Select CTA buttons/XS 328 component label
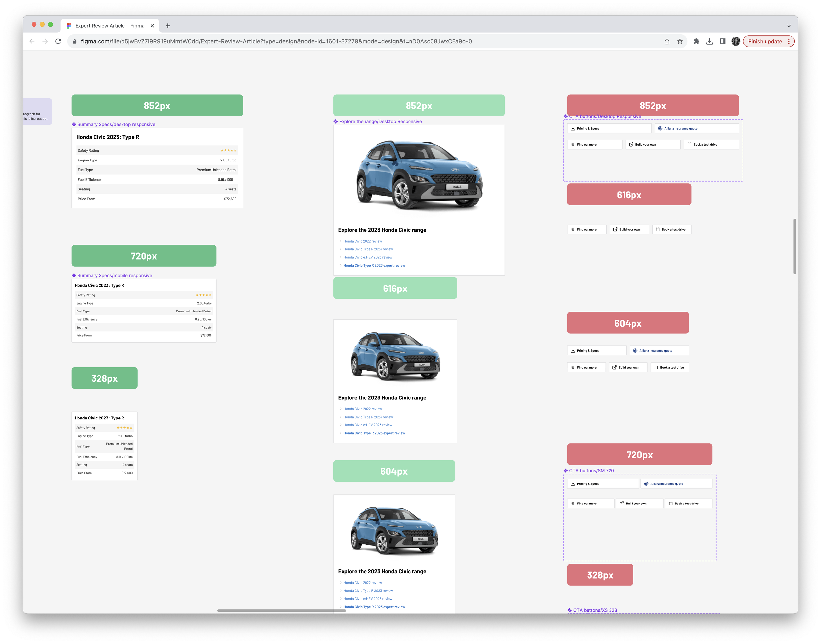The image size is (821, 644). tap(592, 610)
